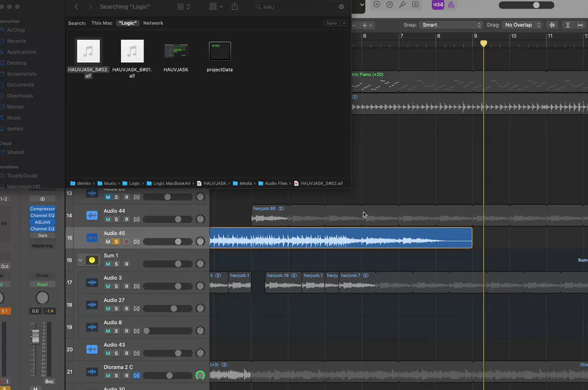This screenshot has height=390, width=588.
Task: Click the Audio 43 track icon
Action: [x=92, y=349]
